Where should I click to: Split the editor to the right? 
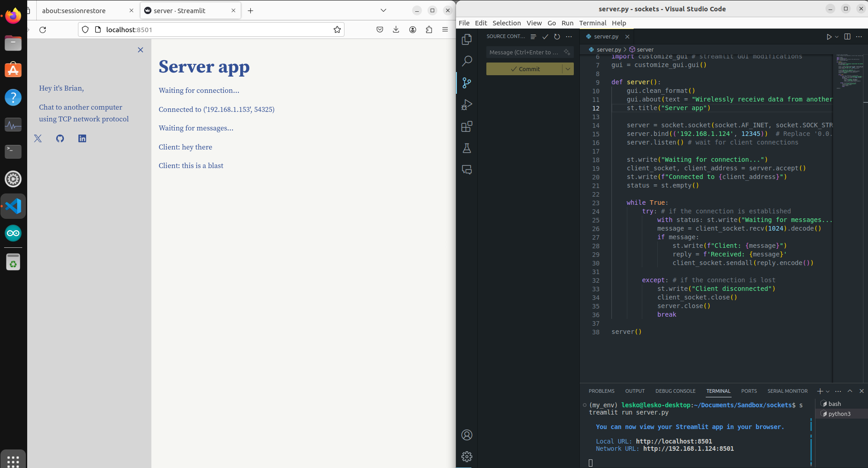[847, 37]
